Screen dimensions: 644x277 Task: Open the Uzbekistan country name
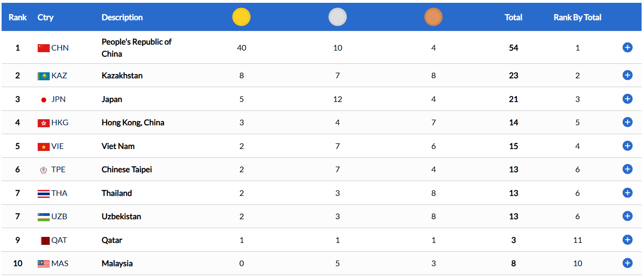point(121,216)
